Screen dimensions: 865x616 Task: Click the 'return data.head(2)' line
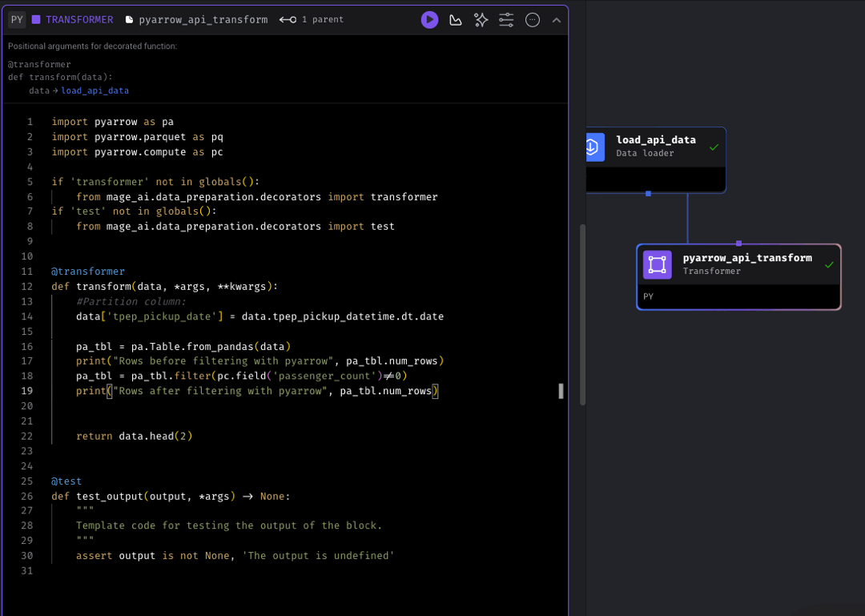[x=134, y=436]
